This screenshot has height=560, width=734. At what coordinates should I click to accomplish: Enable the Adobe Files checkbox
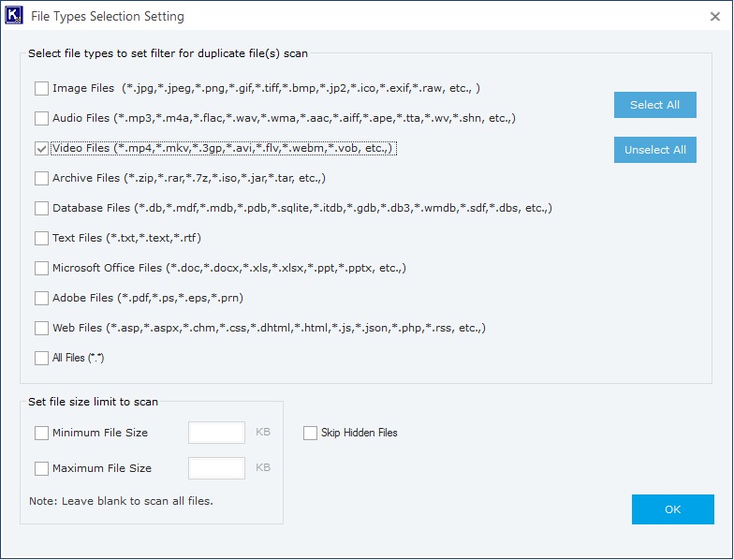coord(41,298)
